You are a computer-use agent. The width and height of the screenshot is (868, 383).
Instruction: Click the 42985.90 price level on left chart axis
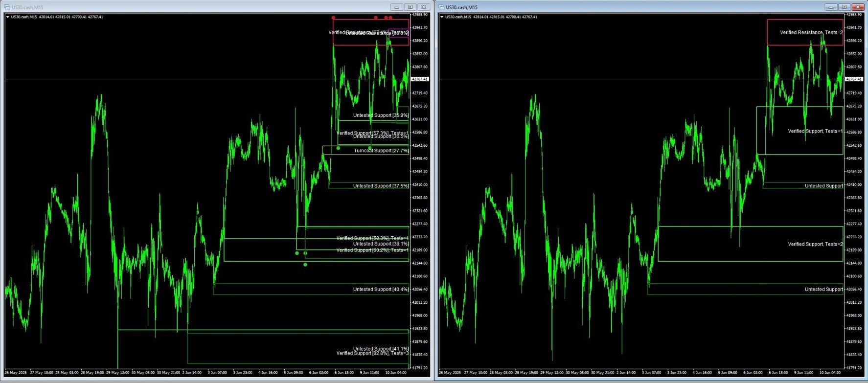420,15
